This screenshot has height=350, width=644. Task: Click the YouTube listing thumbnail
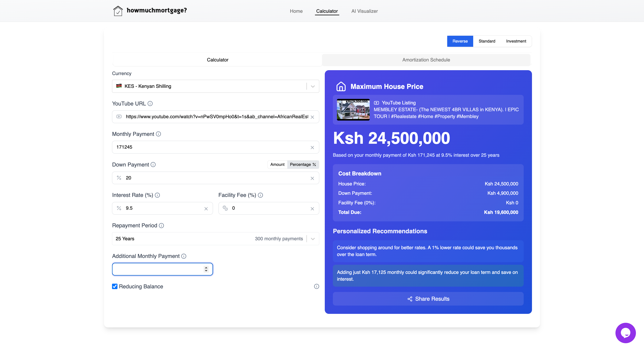[x=353, y=110]
